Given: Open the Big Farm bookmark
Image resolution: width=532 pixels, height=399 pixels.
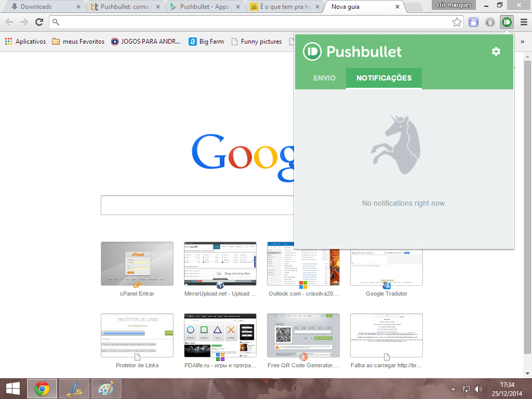Looking at the screenshot, I should pos(206,42).
